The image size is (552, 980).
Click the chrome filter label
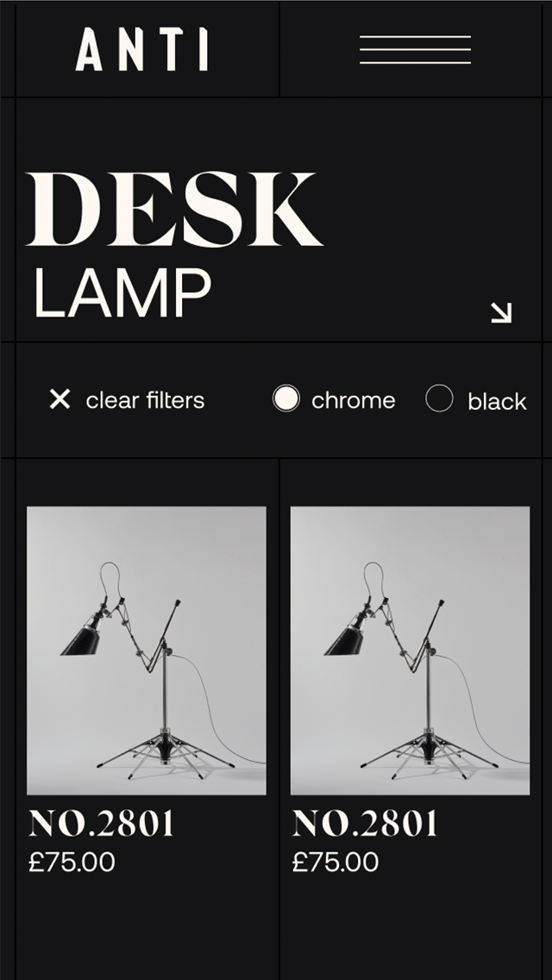click(354, 400)
